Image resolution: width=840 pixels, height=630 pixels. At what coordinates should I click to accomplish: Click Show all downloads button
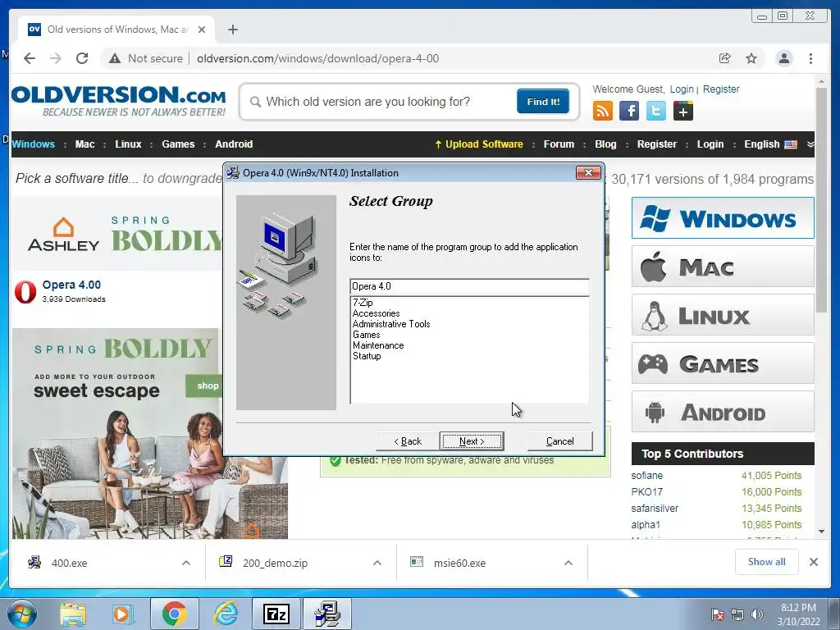pos(767,561)
